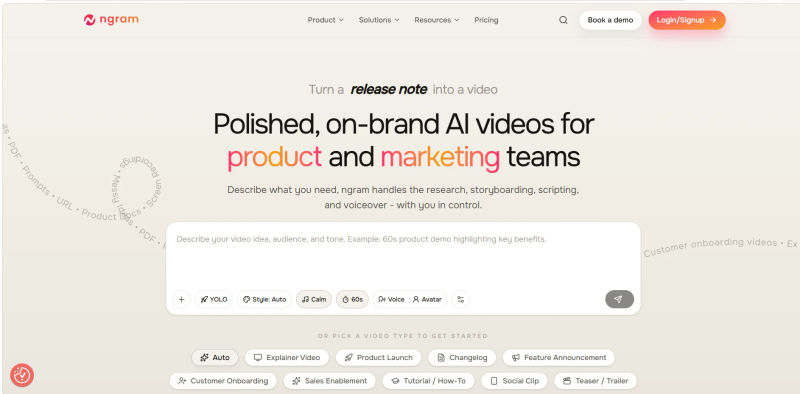800x394 pixels.
Task: Select Changelog video type
Action: point(462,358)
